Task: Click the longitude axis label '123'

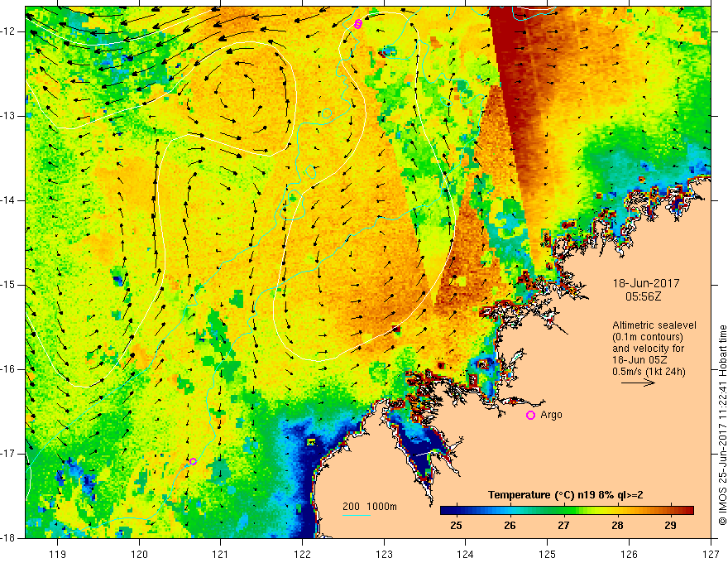Action: (384, 554)
